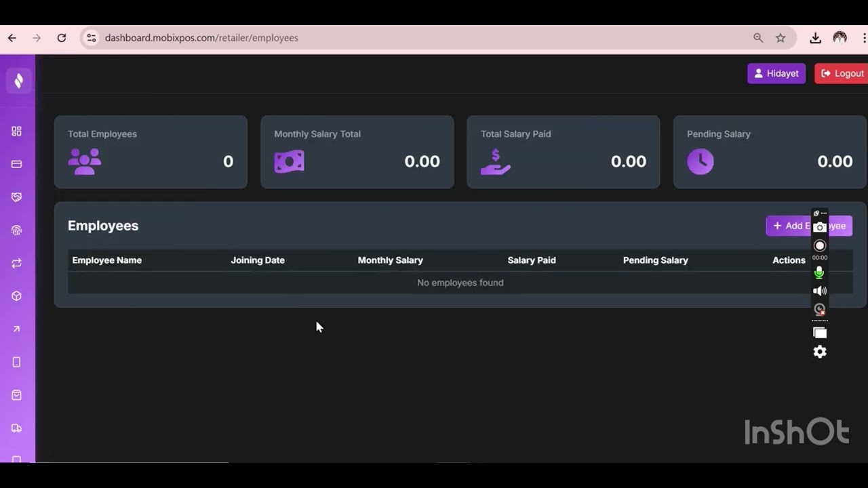The width and height of the screenshot is (868, 488).
Task: Click the 'No employees found' message
Action: coord(460,283)
